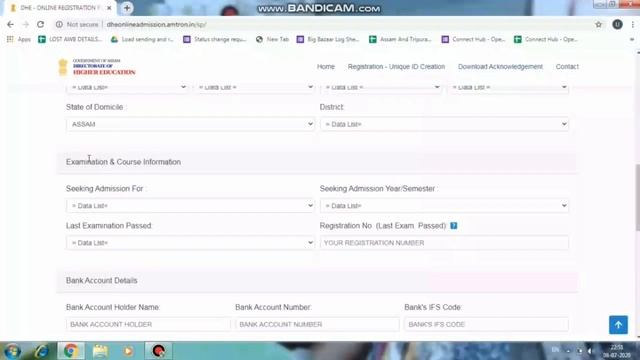Focus Bank Account Number field
This screenshot has width=640, height=360.
[x=317, y=324]
